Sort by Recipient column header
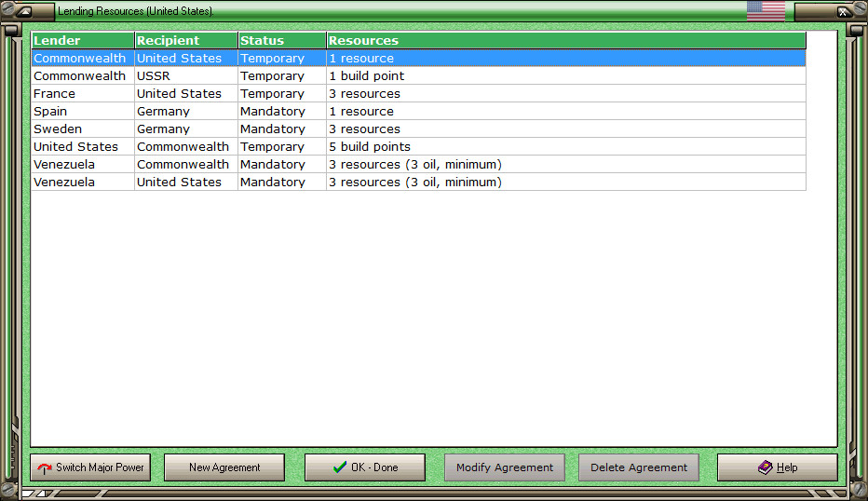 186,40
